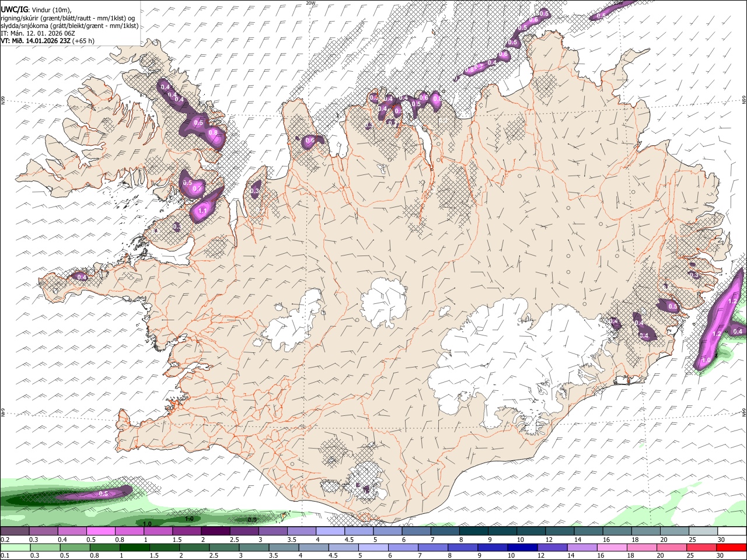Viewport: 747px width, 560px height.
Task: Pick the upper-scale swatch between 14 and 16
Action: tap(588, 531)
